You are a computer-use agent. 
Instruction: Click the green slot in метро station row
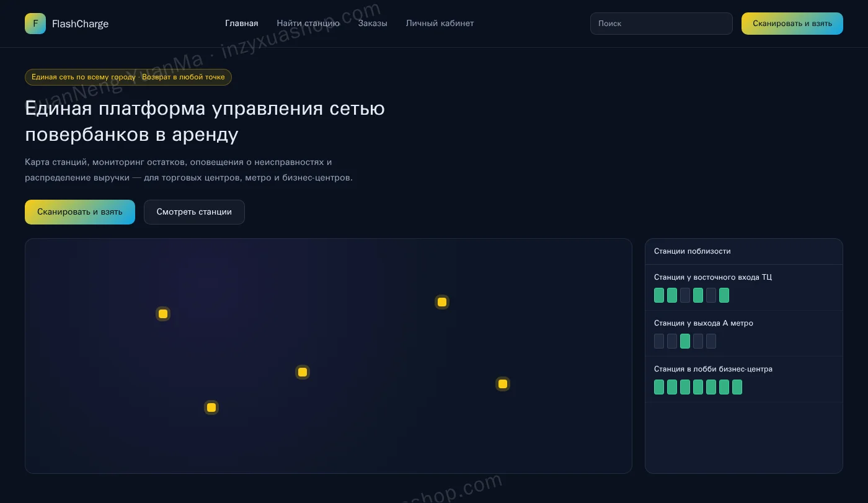(x=685, y=341)
